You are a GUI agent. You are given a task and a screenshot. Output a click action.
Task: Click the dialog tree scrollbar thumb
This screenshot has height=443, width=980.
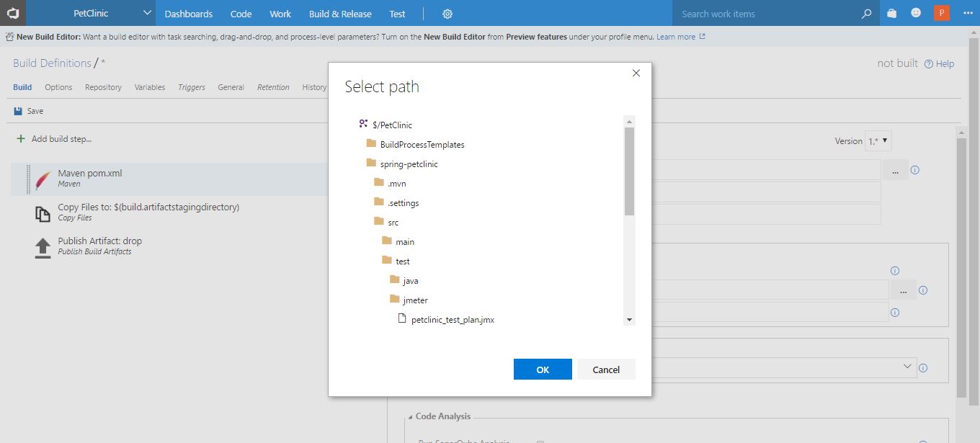[630, 171]
